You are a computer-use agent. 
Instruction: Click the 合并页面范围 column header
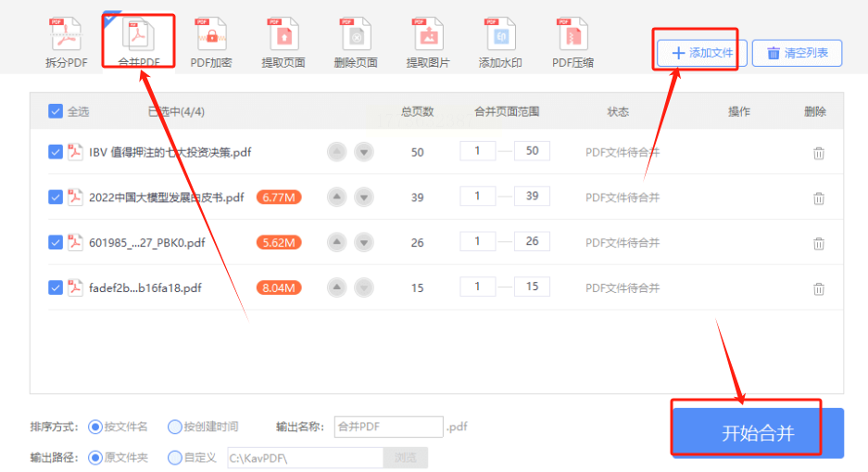507,111
